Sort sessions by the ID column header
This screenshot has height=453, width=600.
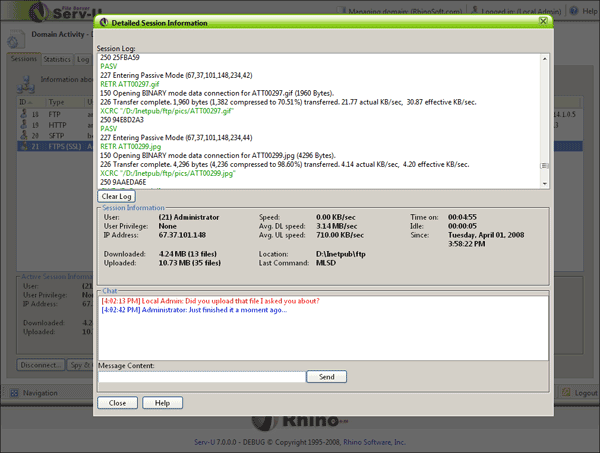coord(31,102)
